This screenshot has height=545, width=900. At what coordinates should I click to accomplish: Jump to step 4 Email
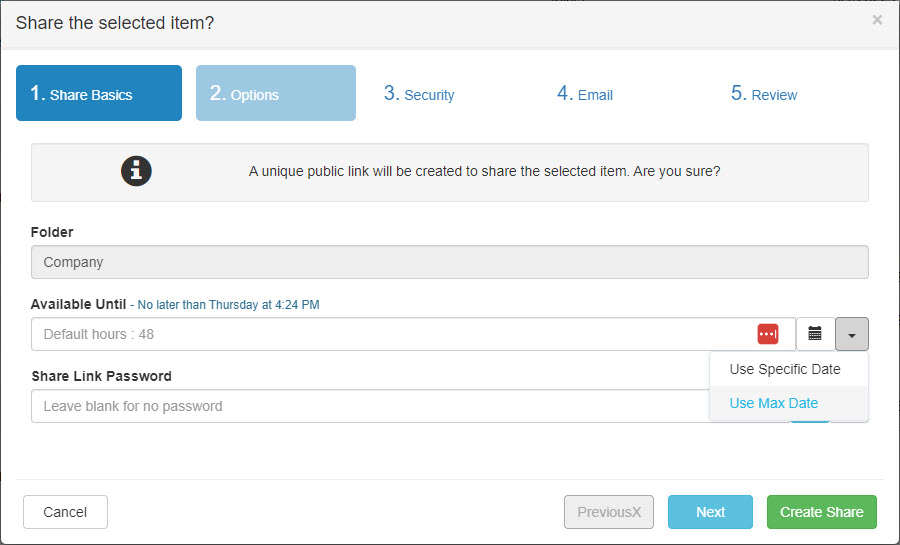585,94
